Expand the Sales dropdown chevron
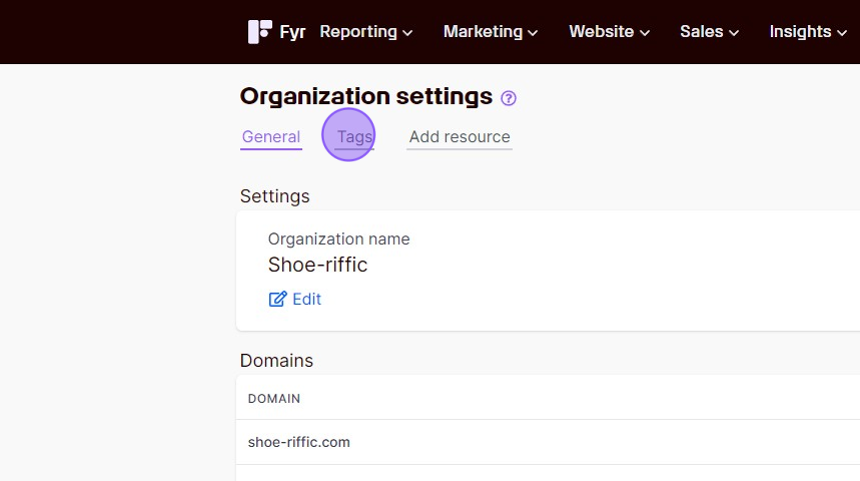 point(734,33)
